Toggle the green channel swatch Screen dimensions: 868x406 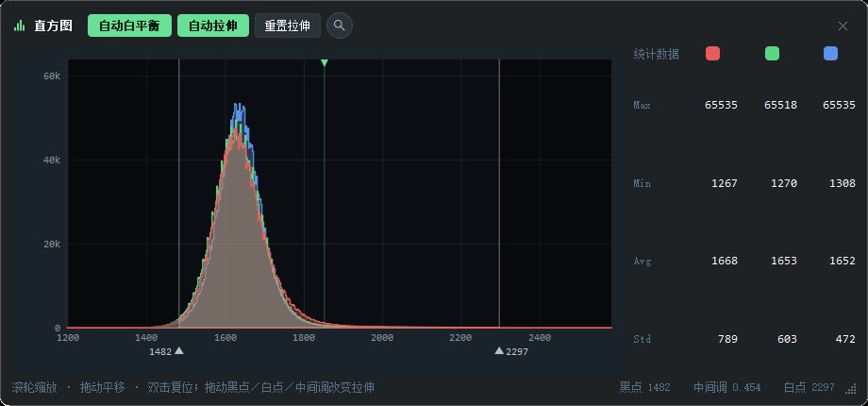click(772, 54)
